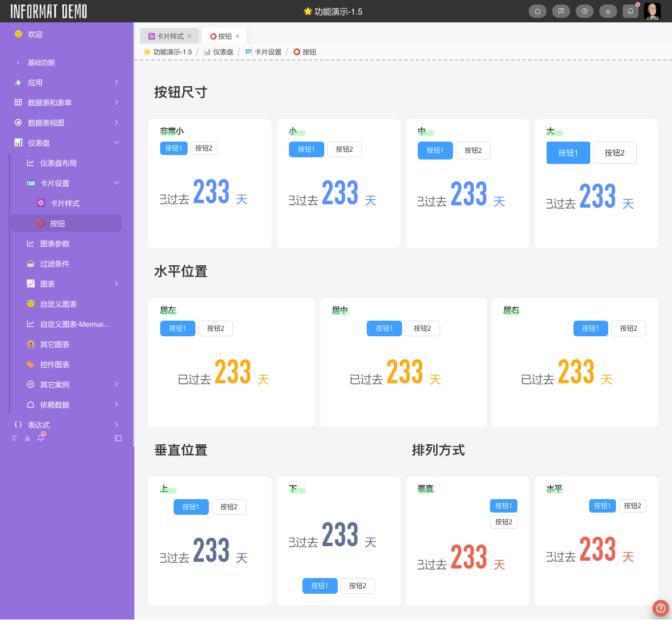The image size is (672, 620).
Task: Click the sidebar bottom list-menu icon
Action: 15,438
